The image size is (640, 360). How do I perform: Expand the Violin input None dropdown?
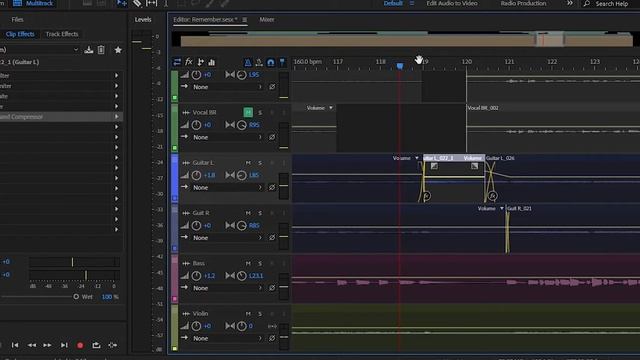[227, 338]
